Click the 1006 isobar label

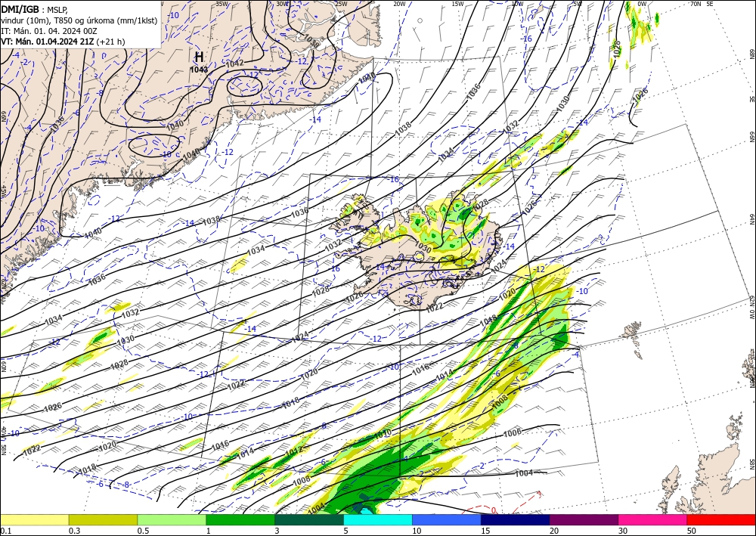pyautogui.click(x=512, y=433)
